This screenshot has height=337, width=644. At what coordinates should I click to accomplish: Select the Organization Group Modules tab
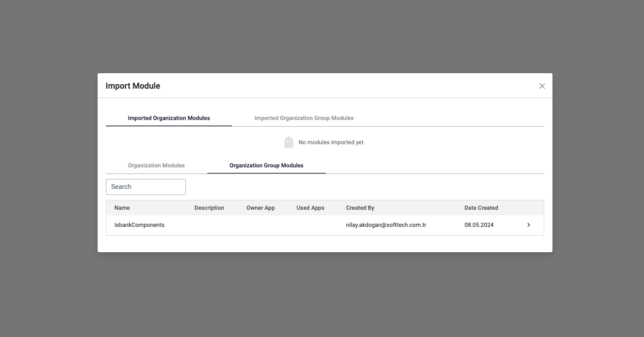pos(266,165)
